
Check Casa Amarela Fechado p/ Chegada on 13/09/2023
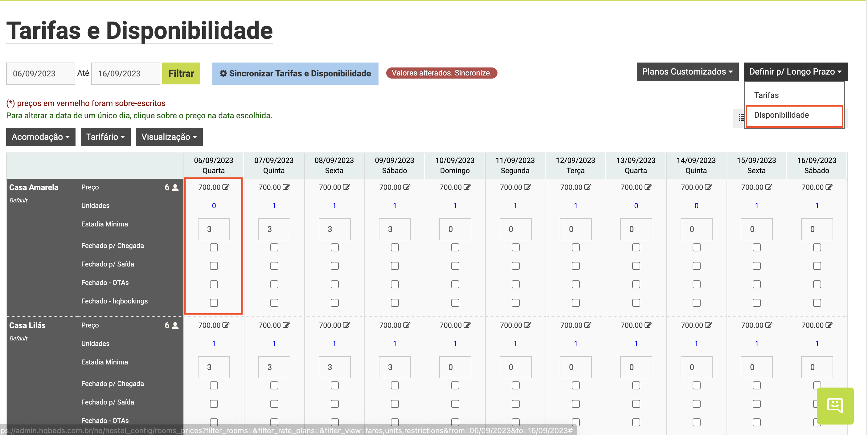(x=636, y=247)
